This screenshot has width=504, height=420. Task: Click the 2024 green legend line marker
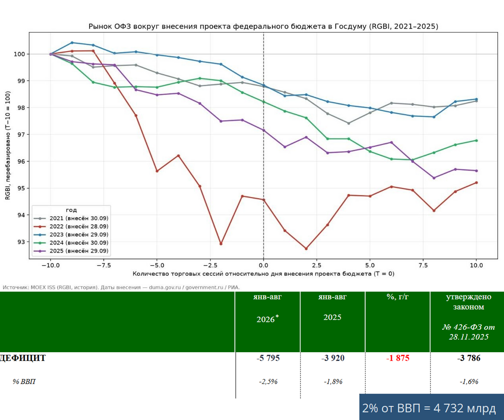point(40,243)
